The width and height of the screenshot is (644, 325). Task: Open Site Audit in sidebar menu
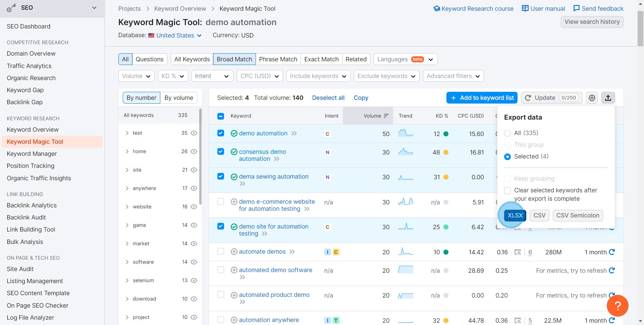tap(20, 269)
